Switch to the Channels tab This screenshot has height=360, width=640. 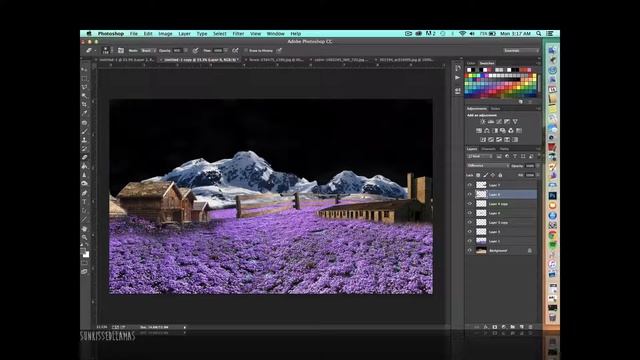point(488,149)
